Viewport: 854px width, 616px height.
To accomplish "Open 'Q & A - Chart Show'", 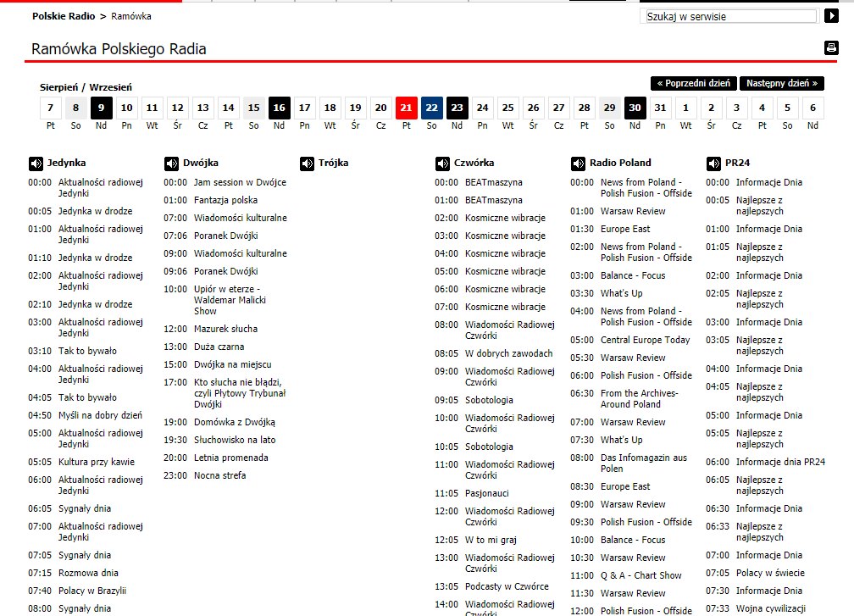I will click(641, 575).
